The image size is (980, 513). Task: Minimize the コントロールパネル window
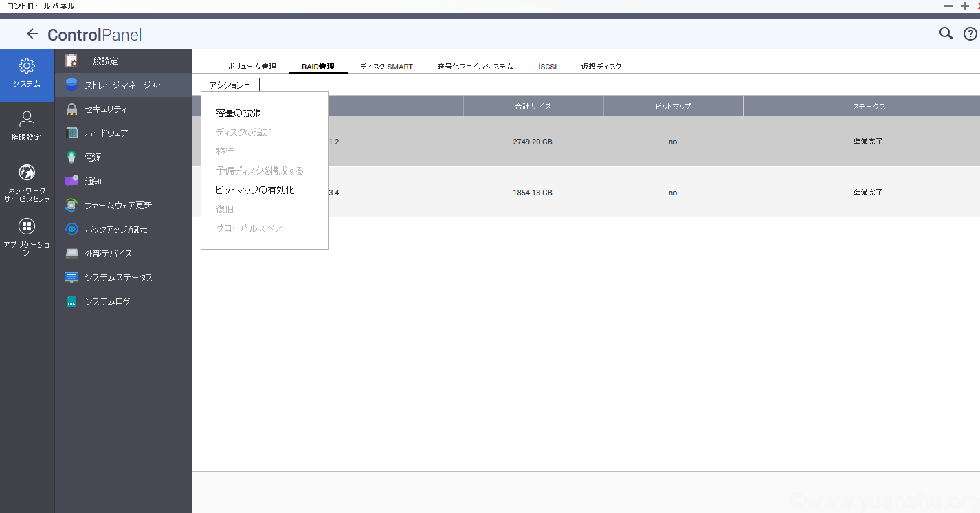click(948, 6)
